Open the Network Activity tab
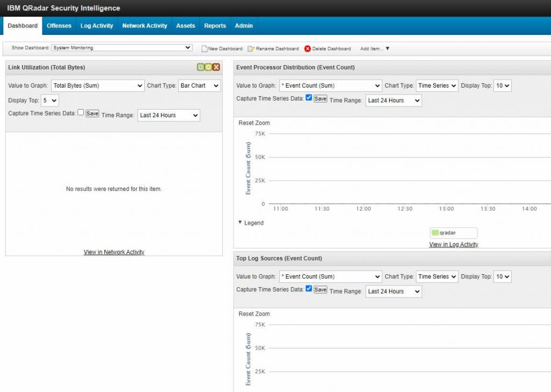 click(x=144, y=26)
